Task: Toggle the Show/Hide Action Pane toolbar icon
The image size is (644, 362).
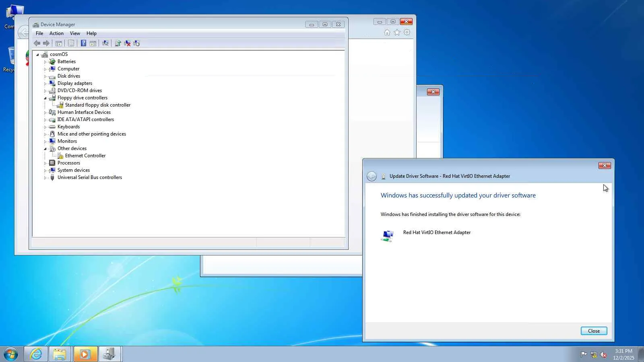Action: tap(93, 43)
